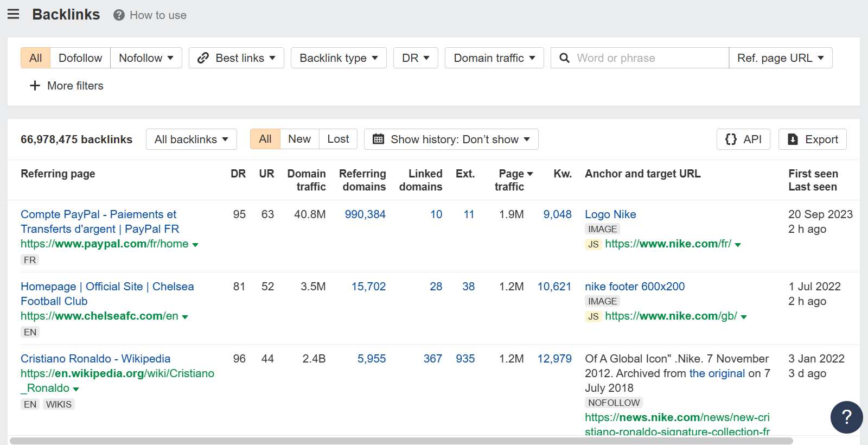The height and width of the screenshot is (445, 868).
Task: Expand the chelseafc.com URL dropdown arrow
Action: (x=185, y=317)
